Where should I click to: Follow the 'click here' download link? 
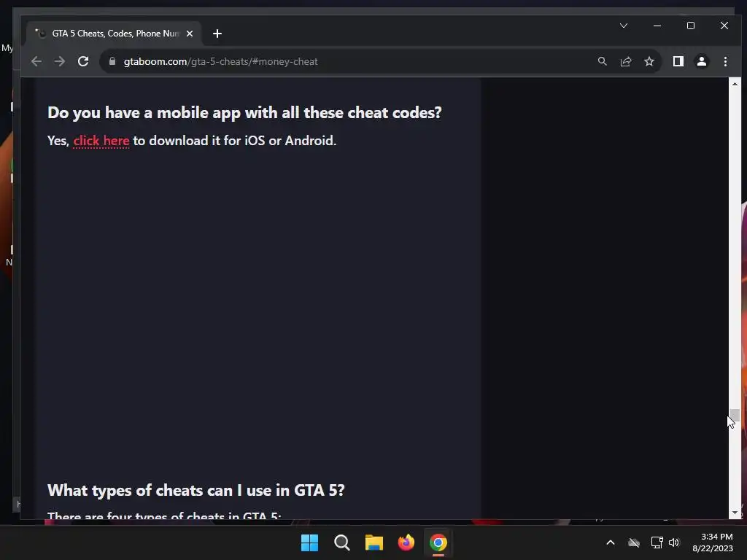click(101, 141)
